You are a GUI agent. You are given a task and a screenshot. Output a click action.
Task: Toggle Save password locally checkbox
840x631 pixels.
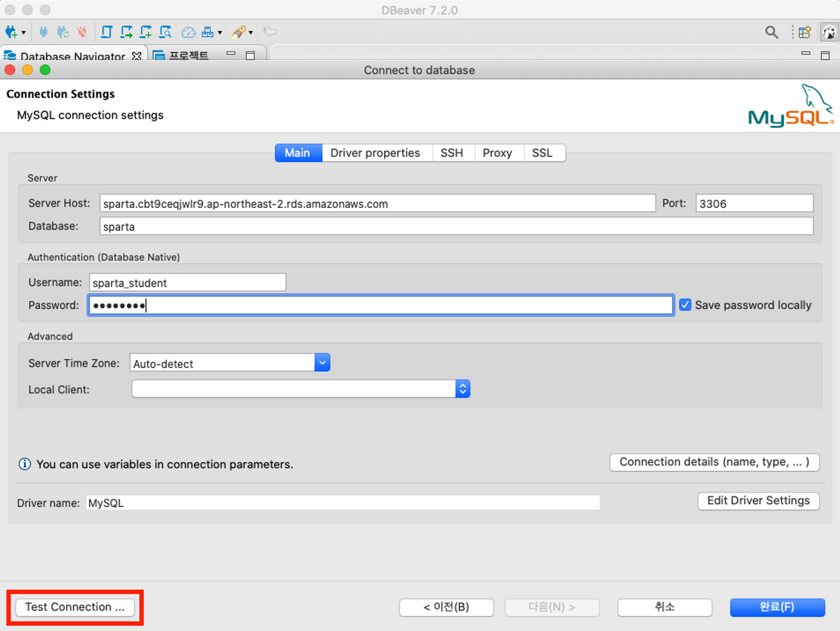coord(685,305)
